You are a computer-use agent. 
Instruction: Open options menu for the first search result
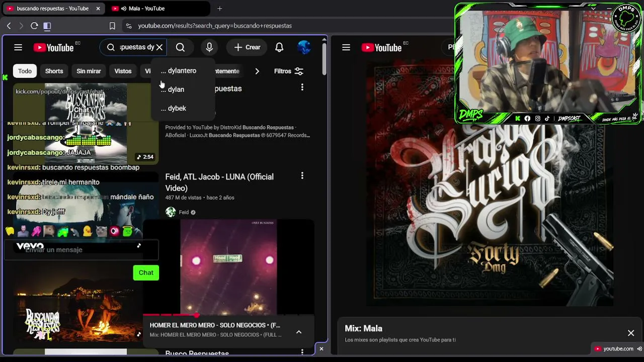[x=302, y=87]
